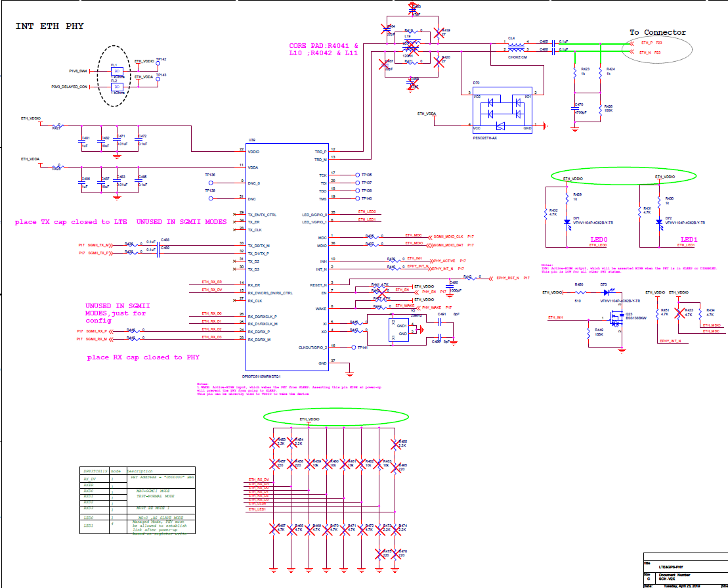The height and width of the screenshot is (588, 728).
Task: Select the RESET_N pin label
Action: [x=318, y=285]
